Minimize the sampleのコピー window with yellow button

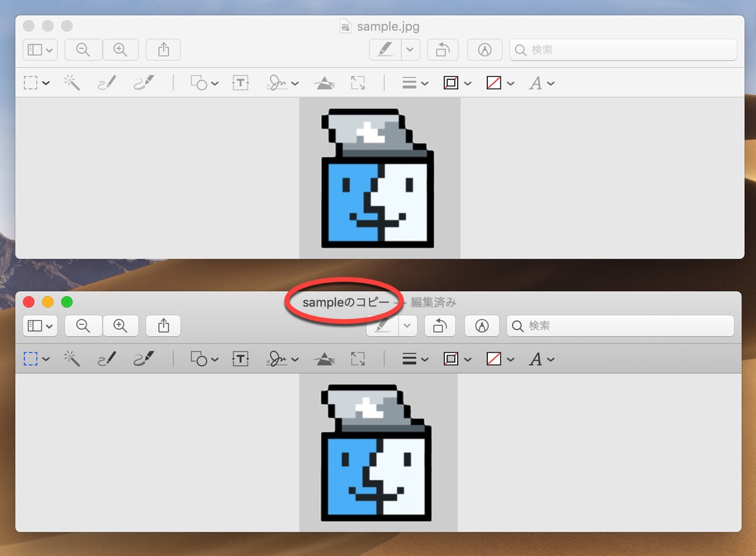(x=48, y=302)
